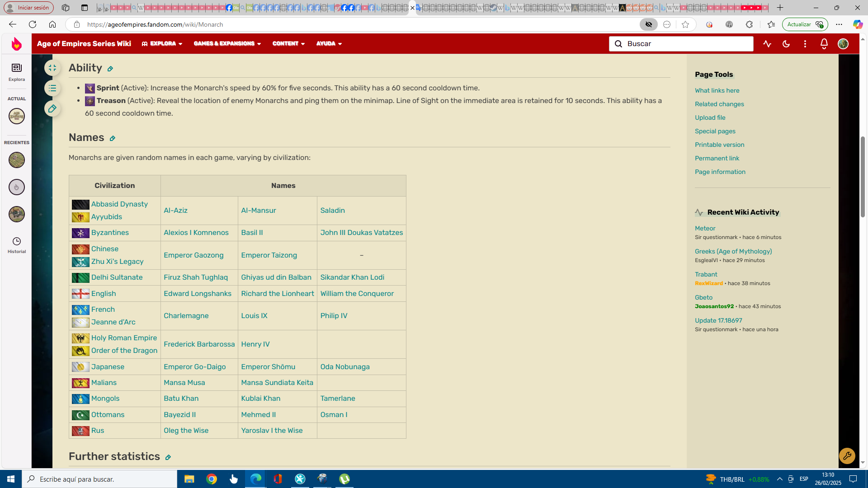Click Iniciar sesión profile button
This screenshot has width=868, height=488.
click(x=28, y=8)
